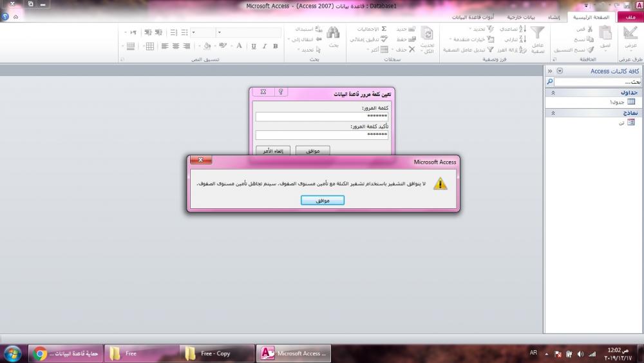Click the Filter funnel (عامل تصفية) icon
Screen dimensions: 644x363
click(x=537, y=33)
